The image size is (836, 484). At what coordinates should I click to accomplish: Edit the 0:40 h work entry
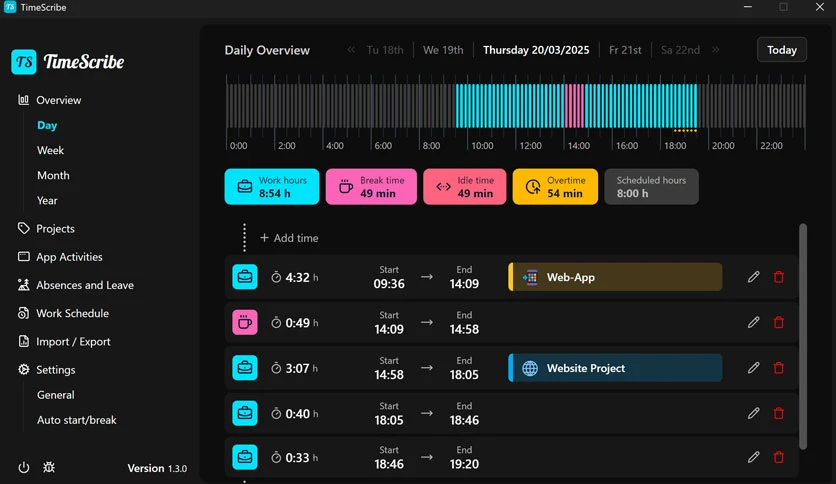[753, 413]
